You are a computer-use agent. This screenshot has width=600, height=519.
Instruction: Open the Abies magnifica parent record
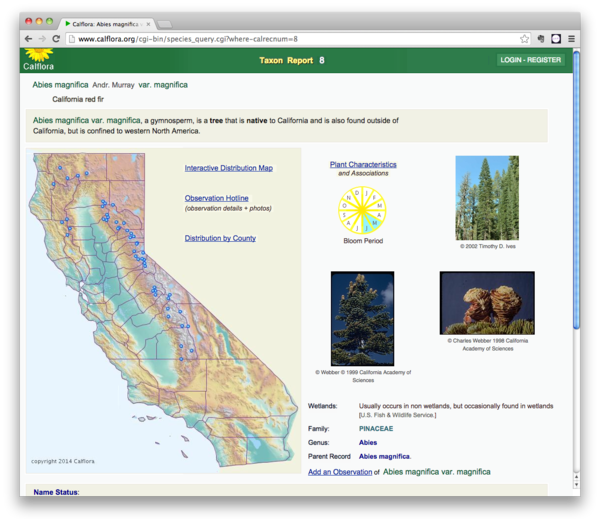(x=384, y=456)
